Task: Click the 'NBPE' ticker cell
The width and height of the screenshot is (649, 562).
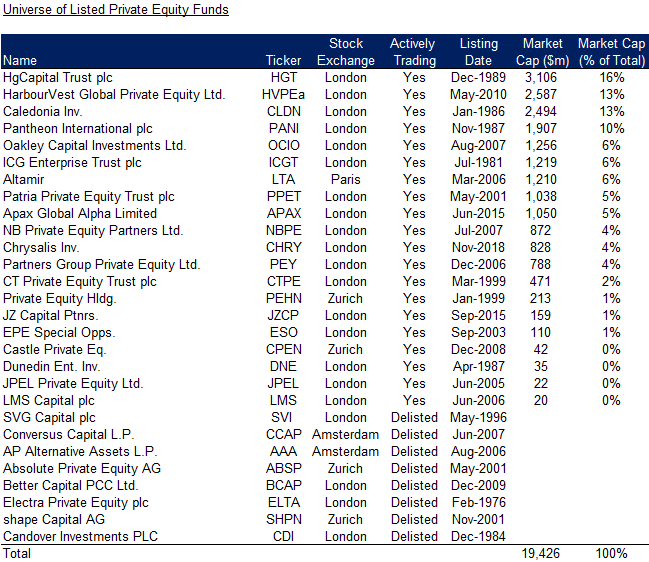Action: pyautogui.click(x=284, y=231)
